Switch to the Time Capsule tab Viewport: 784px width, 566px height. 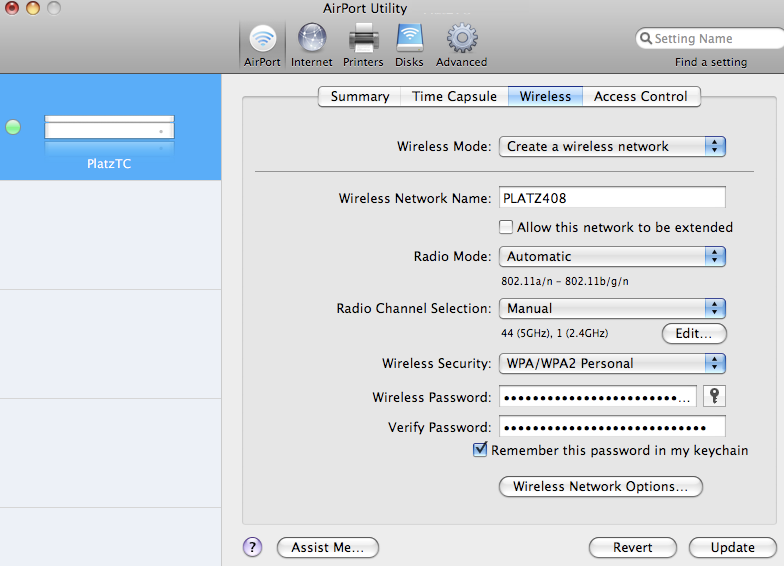point(454,96)
